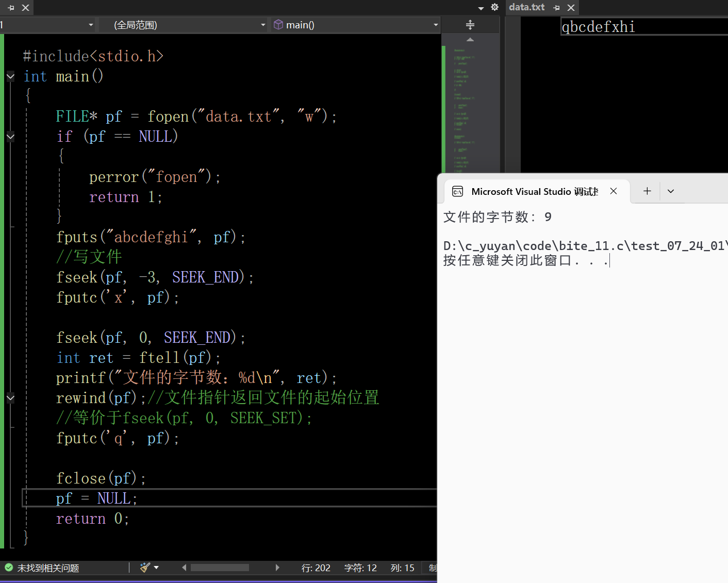The width and height of the screenshot is (728, 583).
Task: Open the terminal profile dropdown chevron
Action: tap(671, 191)
